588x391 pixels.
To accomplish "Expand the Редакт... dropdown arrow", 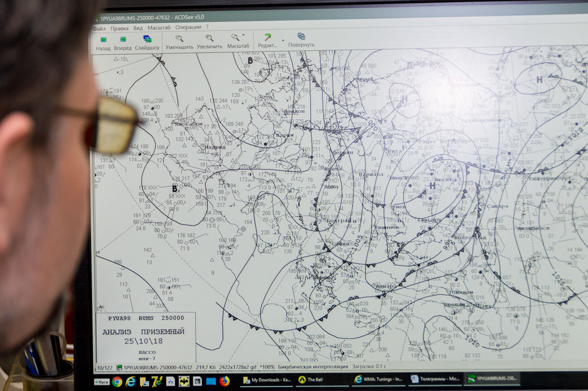I will [x=283, y=40].
